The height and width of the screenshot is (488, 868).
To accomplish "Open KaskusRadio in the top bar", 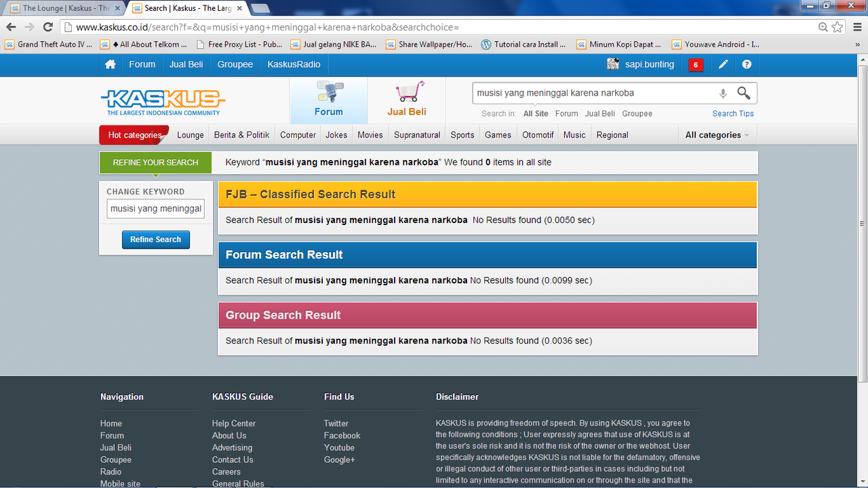I will pos(294,64).
